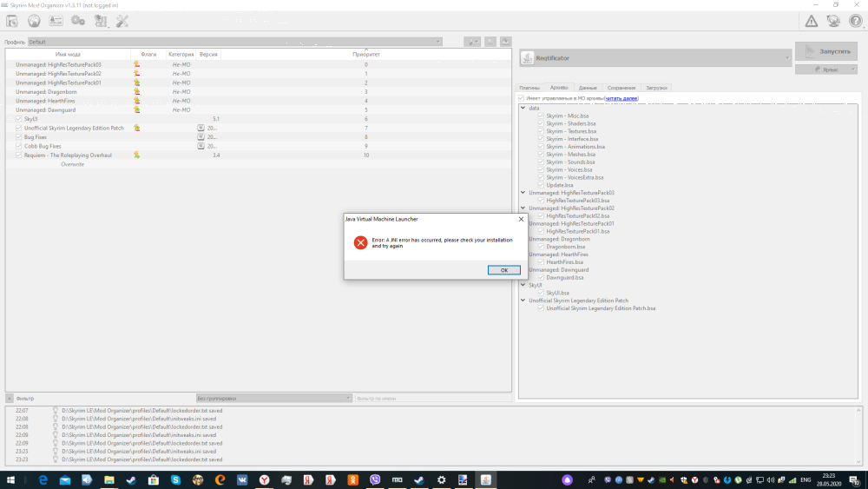
Task: Open Viber from the taskbar
Action: point(375,480)
